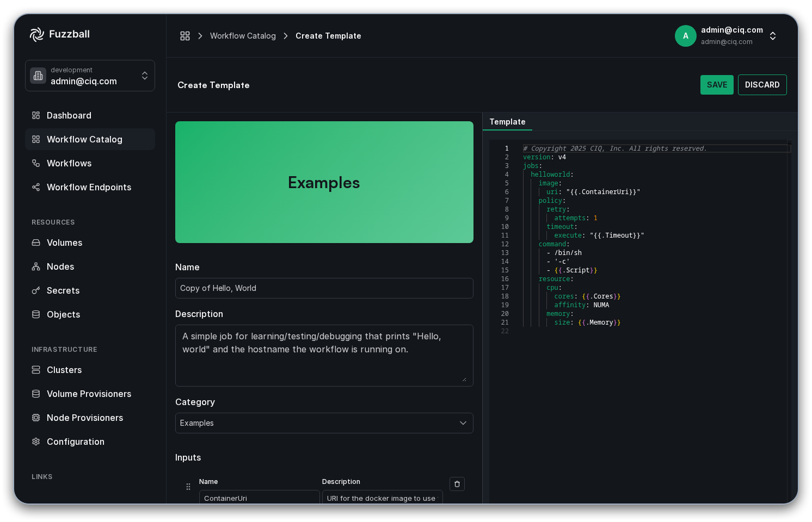This screenshot has width=812, height=522.
Task: Grab the drag handle beside ContainerUri input
Action: coord(188,487)
